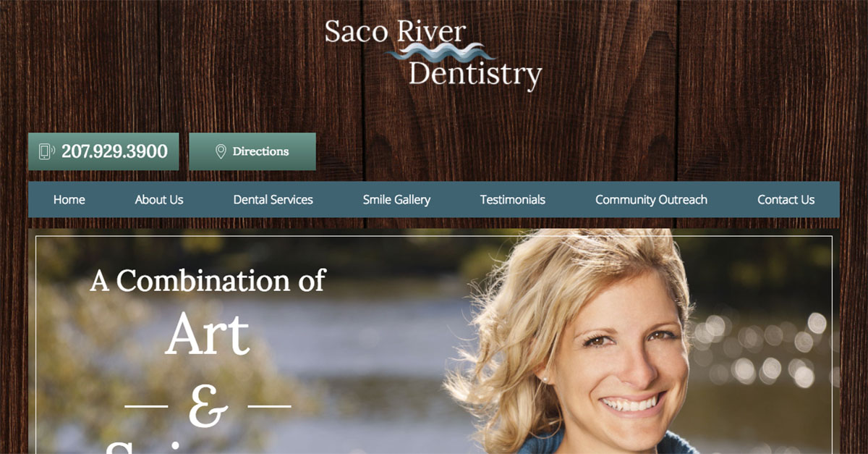868x454 pixels.
Task: Visit the Community Outreach page
Action: tap(651, 200)
